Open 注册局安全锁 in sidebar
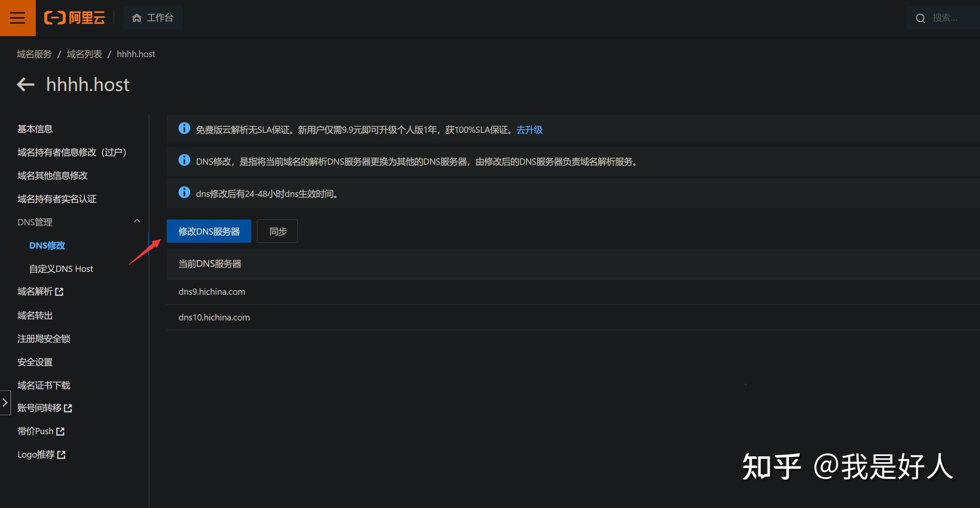The height and width of the screenshot is (508, 980). 44,339
